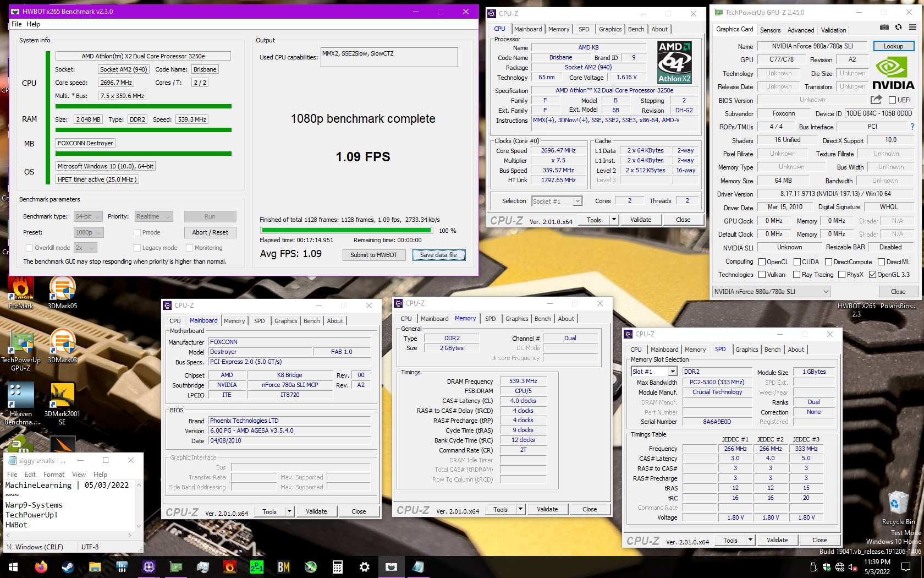Open the Help menu in HWBOT x265

[33, 24]
